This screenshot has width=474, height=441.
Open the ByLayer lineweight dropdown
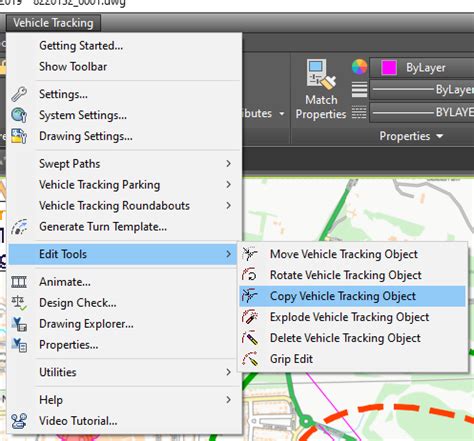coord(422,90)
